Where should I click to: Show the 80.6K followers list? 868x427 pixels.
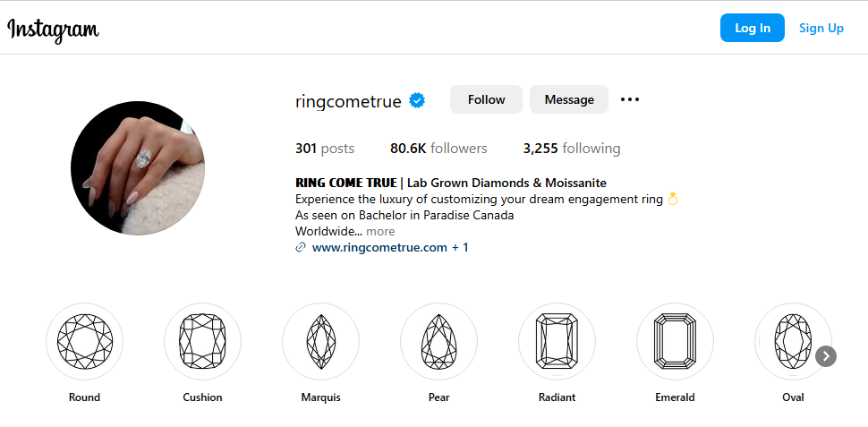point(438,149)
